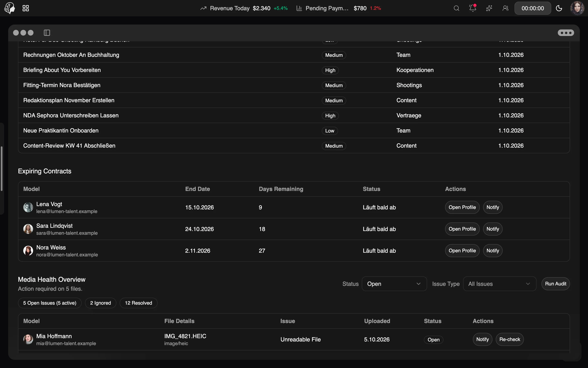The height and width of the screenshot is (368, 588).
Task: Sort by Days Remaining column header
Action: click(x=281, y=189)
